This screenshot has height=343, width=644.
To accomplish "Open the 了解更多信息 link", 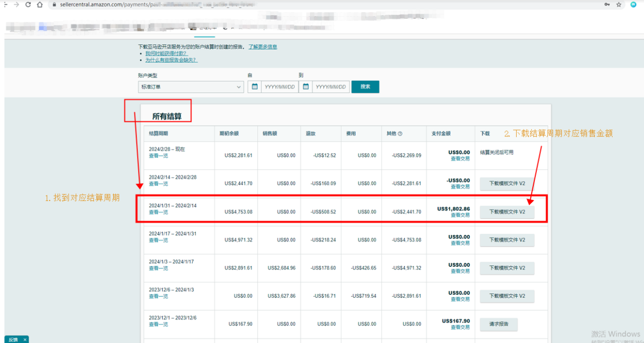I will pyautogui.click(x=262, y=47).
